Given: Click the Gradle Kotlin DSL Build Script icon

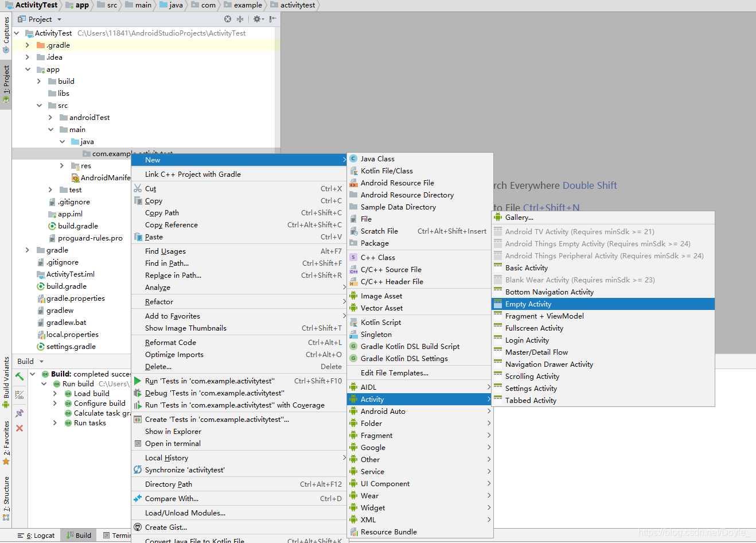Looking at the screenshot, I should [353, 346].
